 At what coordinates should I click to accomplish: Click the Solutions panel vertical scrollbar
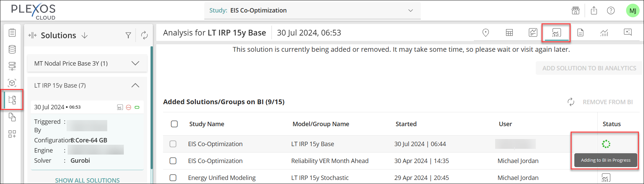click(152, 108)
